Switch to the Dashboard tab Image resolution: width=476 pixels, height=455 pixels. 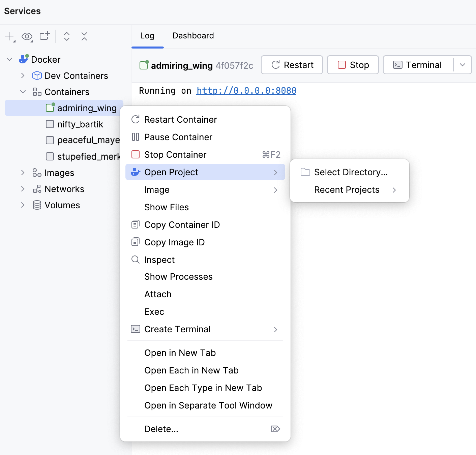click(193, 36)
